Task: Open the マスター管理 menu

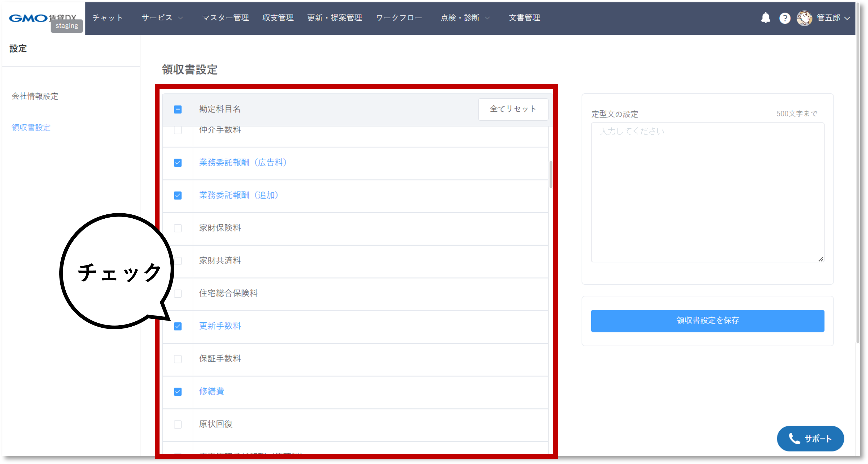Action: tap(225, 18)
